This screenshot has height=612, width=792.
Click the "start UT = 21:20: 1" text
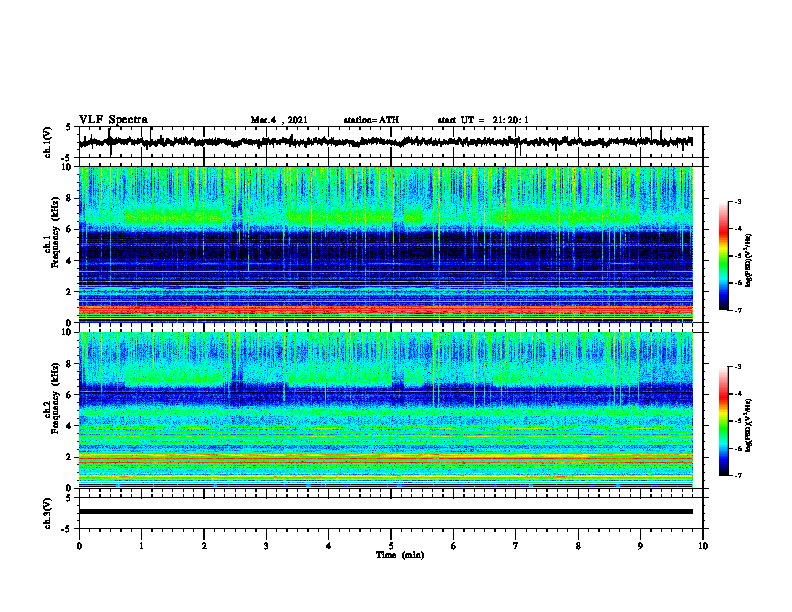(x=483, y=120)
